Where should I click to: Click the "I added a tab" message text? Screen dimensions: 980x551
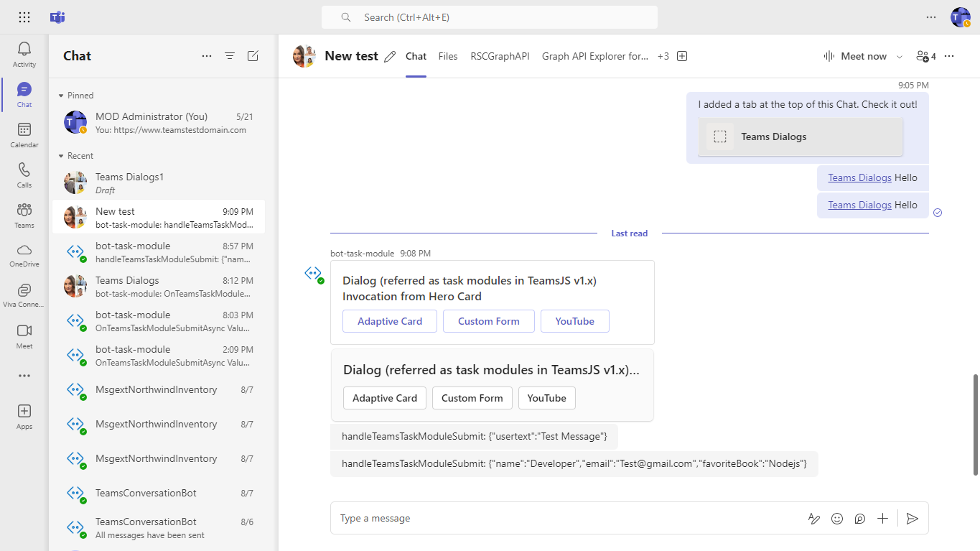808,104
